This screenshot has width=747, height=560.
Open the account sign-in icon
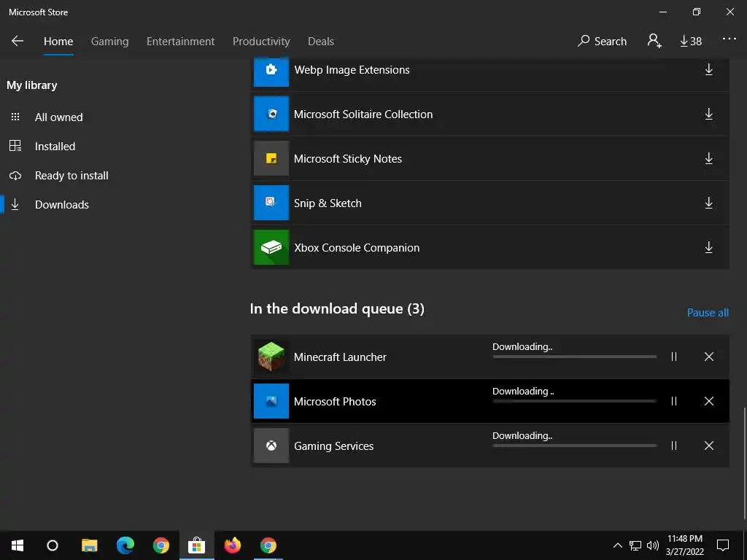654,41
